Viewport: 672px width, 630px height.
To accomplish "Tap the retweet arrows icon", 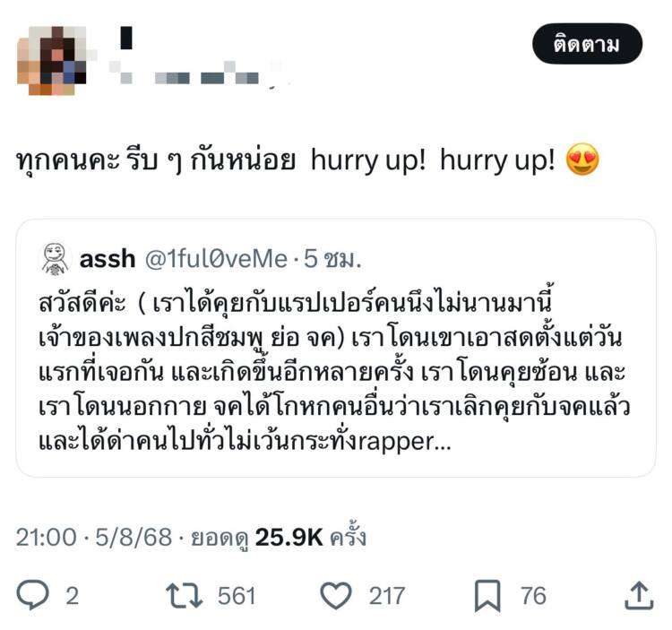I will coord(185,595).
